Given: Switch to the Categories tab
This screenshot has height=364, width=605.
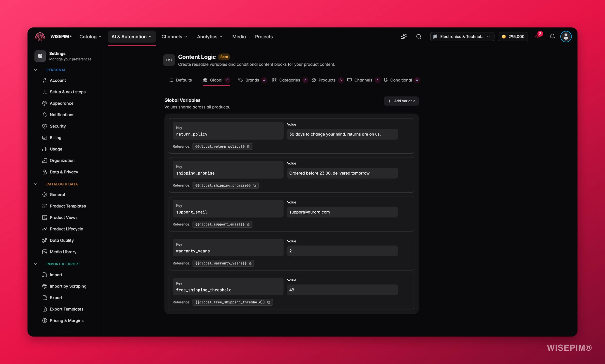Looking at the screenshot, I should coord(290,80).
